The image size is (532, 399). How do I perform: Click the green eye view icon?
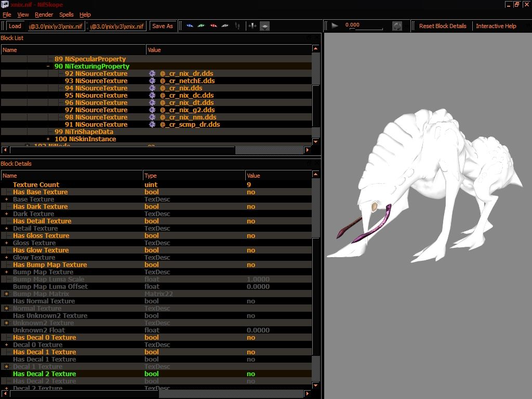pos(201,26)
